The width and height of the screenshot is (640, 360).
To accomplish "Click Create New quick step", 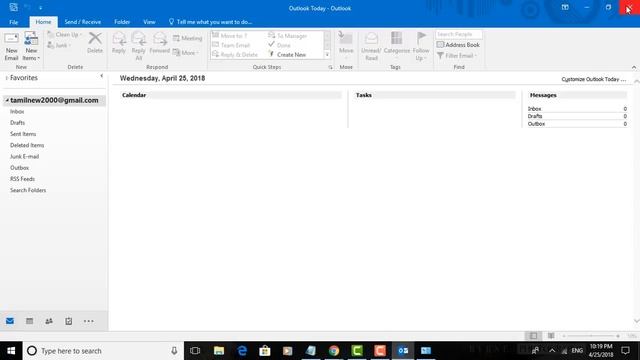I will [x=287, y=55].
